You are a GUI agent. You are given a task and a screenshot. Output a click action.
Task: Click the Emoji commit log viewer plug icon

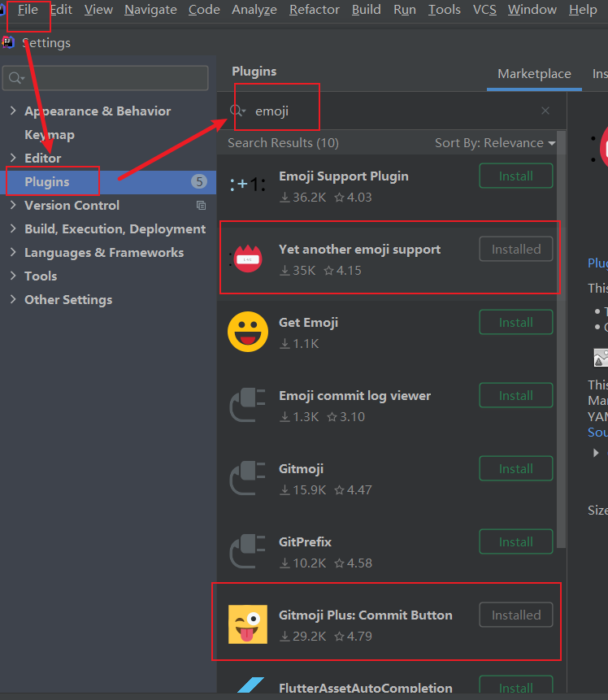click(x=248, y=405)
